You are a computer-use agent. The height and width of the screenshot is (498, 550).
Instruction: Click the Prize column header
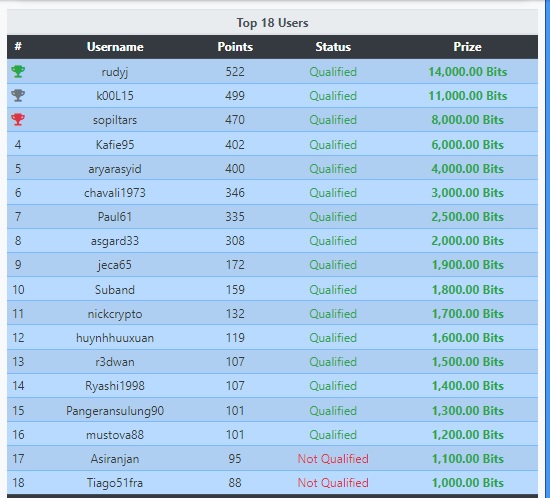pos(467,47)
